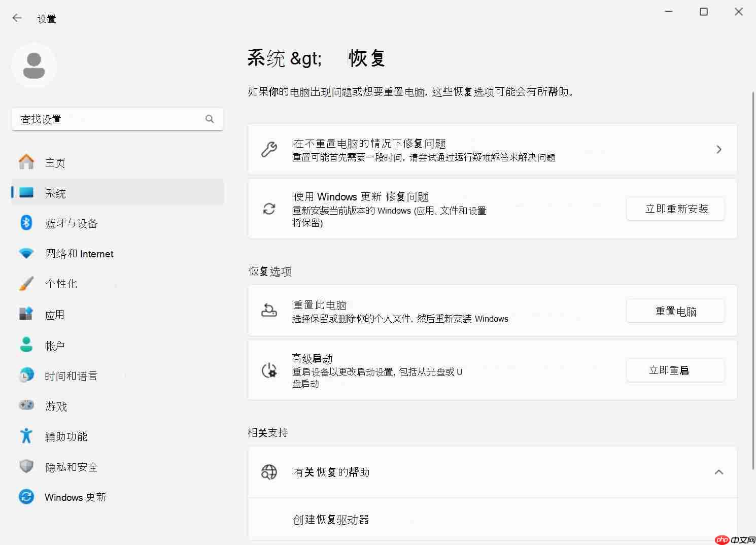Open Accessibility settings in sidebar
Viewport: 756px width, 545px height.
(x=66, y=436)
